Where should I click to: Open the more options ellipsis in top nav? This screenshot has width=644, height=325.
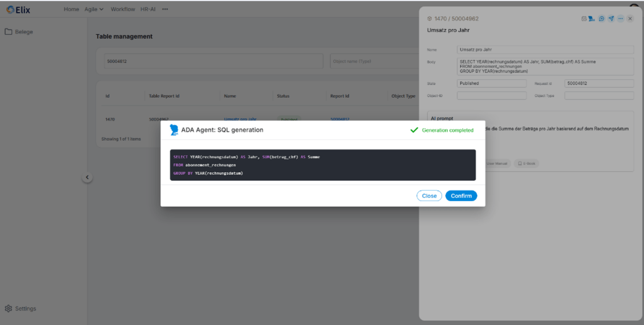pyautogui.click(x=165, y=9)
